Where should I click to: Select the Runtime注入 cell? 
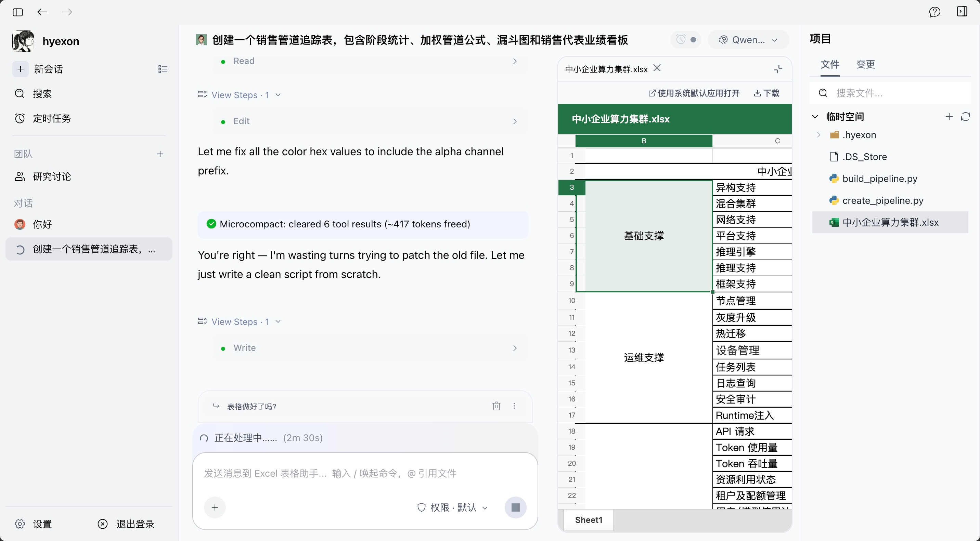pyautogui.click(x=752, y=415)
